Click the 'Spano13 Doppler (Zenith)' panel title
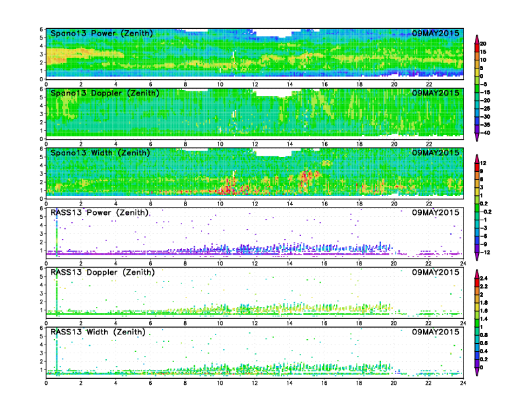 pyautogui.click(x=105, y=93)
